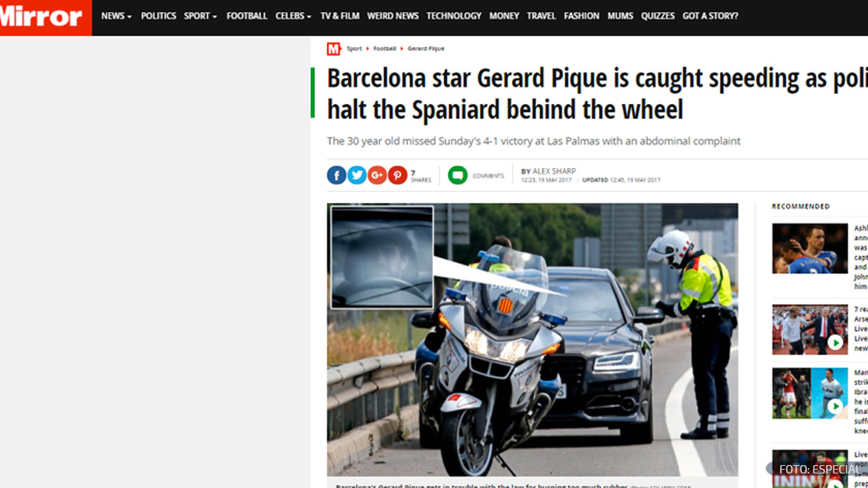
Task: Select GOT A STORY? link
Action: 711,16
